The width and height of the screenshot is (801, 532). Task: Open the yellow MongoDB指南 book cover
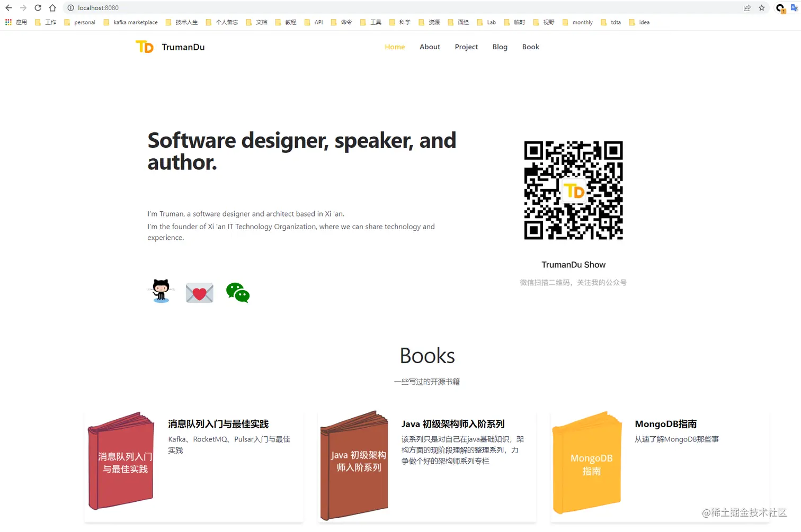coord(587,463)
